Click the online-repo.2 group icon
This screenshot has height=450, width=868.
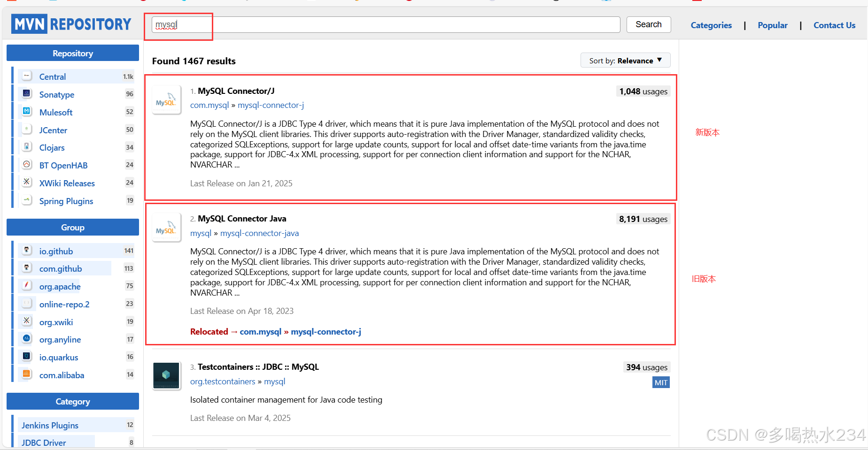tap(27, 304)
